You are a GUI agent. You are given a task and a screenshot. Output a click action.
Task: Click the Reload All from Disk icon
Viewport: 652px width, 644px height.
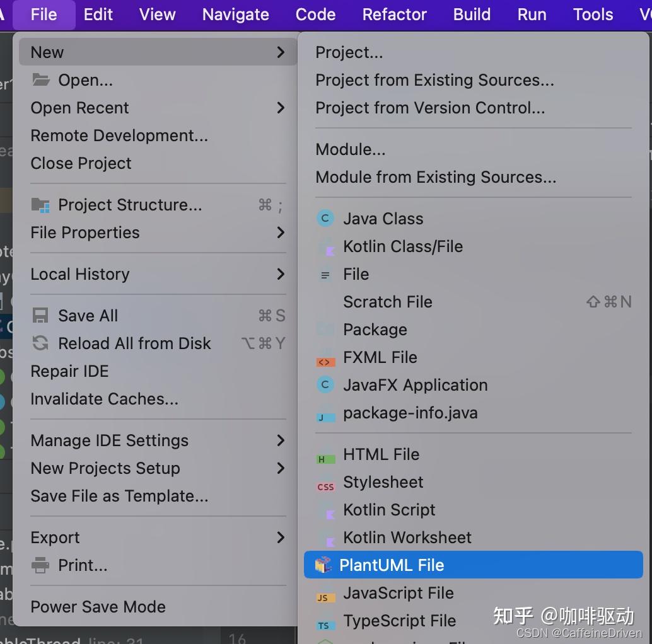pyautogui.click(x=40, y=343)
